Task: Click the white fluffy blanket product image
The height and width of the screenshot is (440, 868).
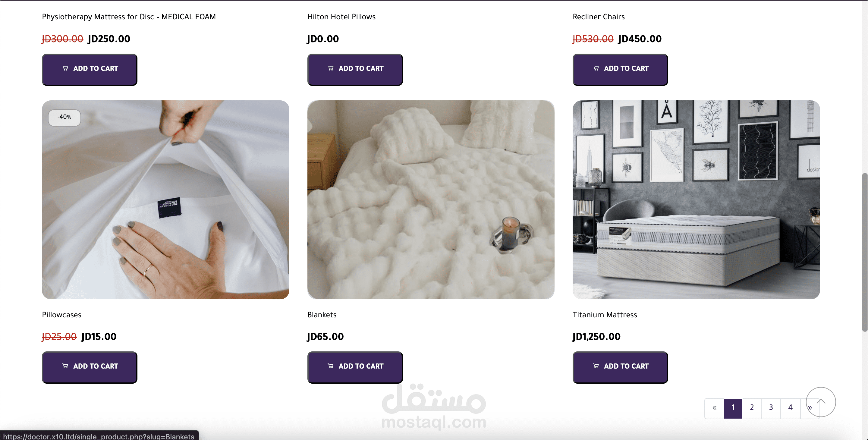Action: coord(431,200)
